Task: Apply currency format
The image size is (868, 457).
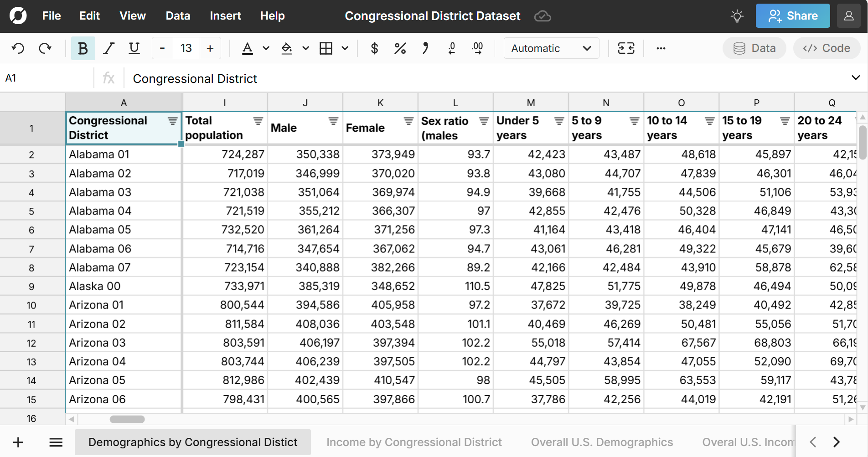Action: pyautogui.click(x=374, y=48)
